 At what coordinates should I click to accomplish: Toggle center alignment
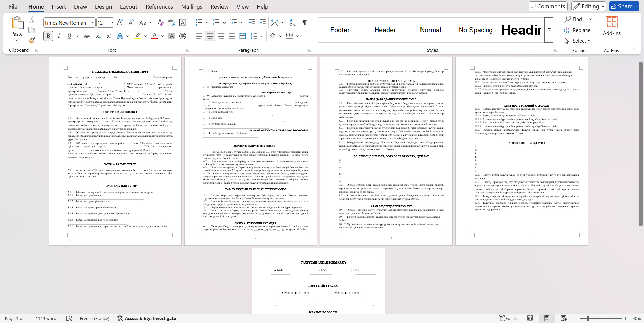[210, 36]
